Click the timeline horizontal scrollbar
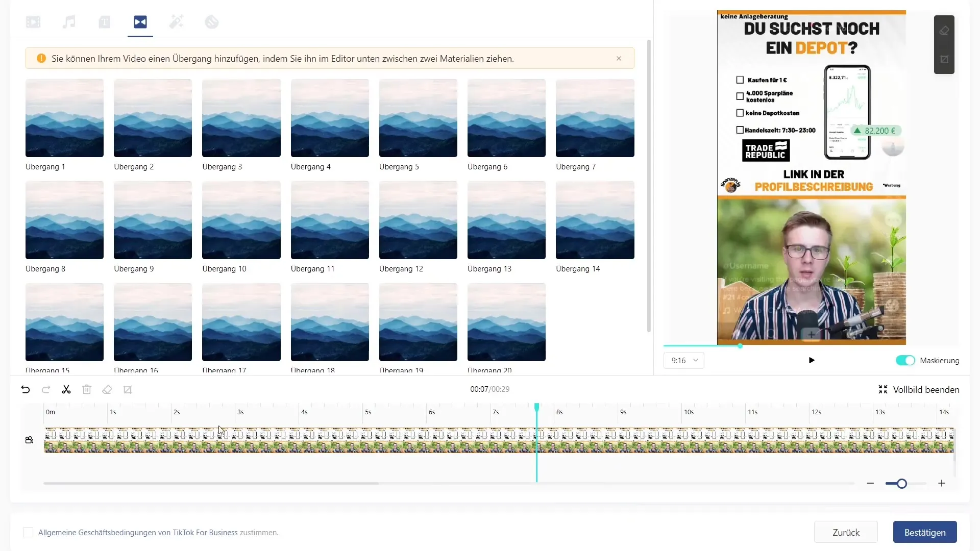The image size is (980, 551). pyautogui.click(x=211, y=483)
